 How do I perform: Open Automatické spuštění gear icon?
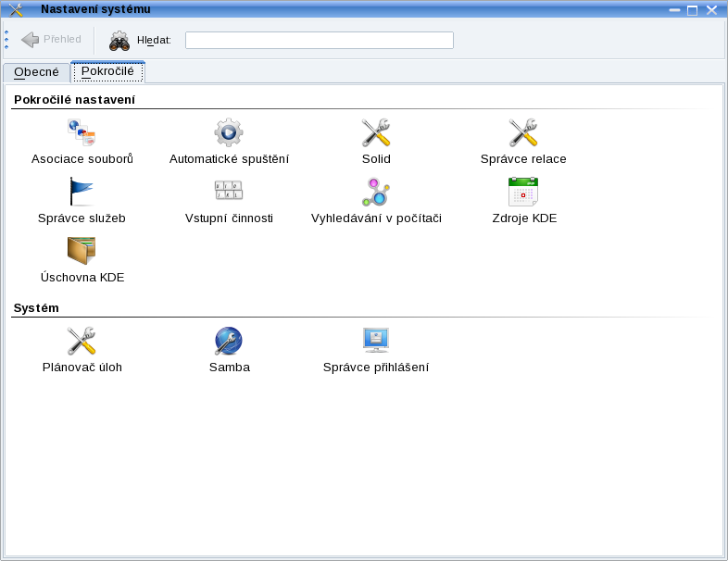pos(229,132)
